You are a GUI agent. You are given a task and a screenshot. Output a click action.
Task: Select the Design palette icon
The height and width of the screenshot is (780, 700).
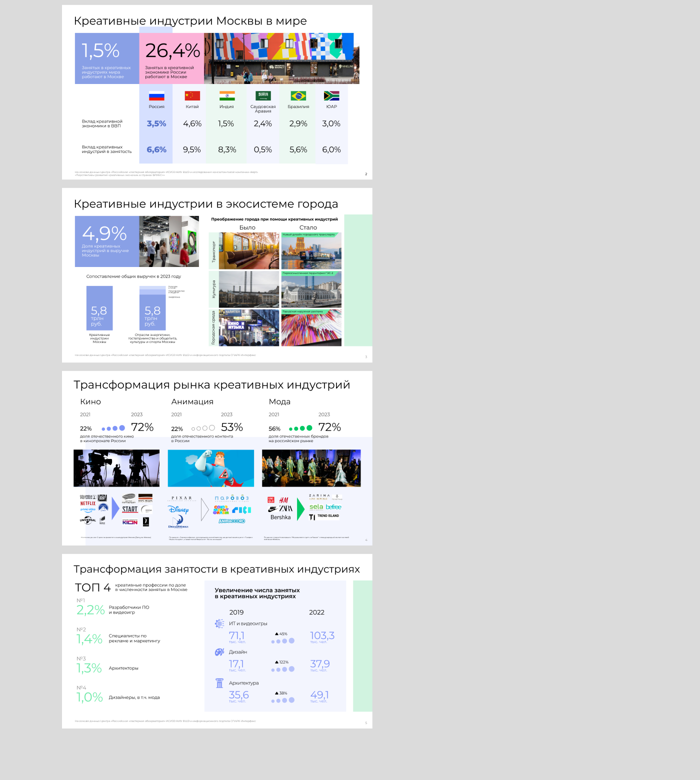219,652
